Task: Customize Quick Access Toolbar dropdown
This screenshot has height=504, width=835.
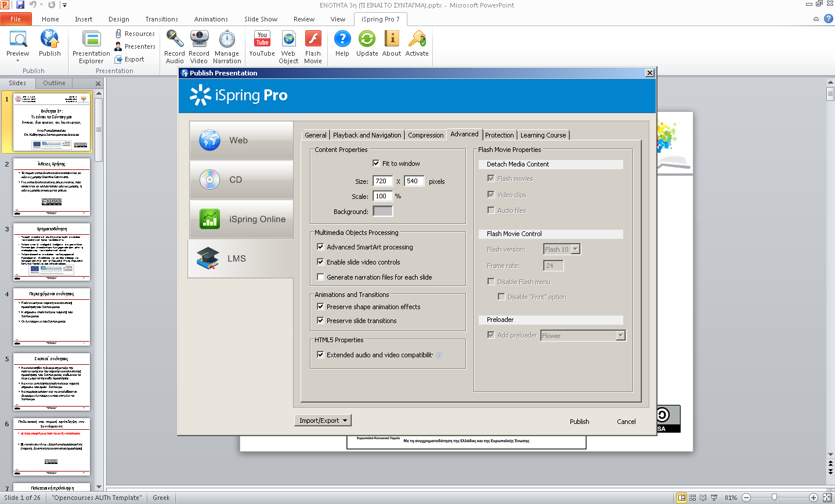Action: pos(64,5)
